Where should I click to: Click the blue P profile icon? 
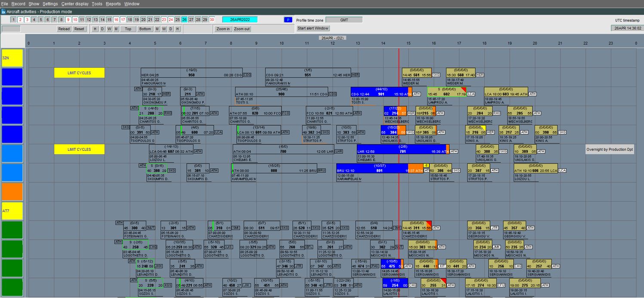coord(288,19)
